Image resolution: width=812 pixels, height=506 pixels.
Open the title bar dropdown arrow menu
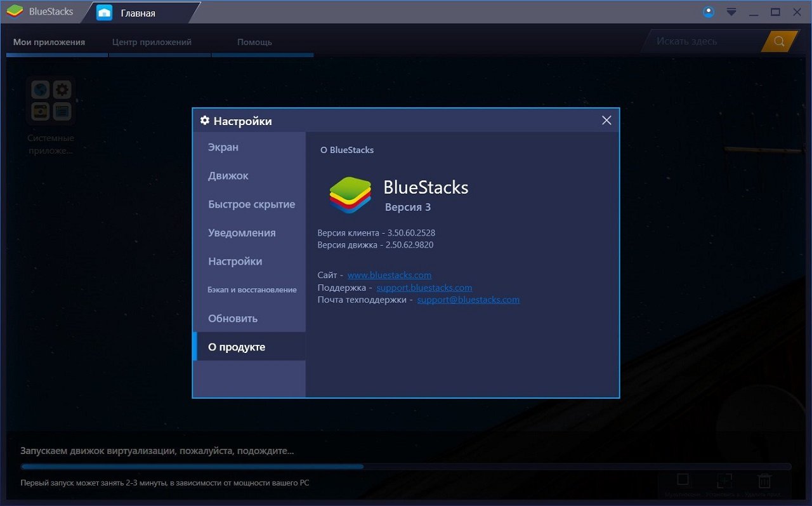pos(731,12)
